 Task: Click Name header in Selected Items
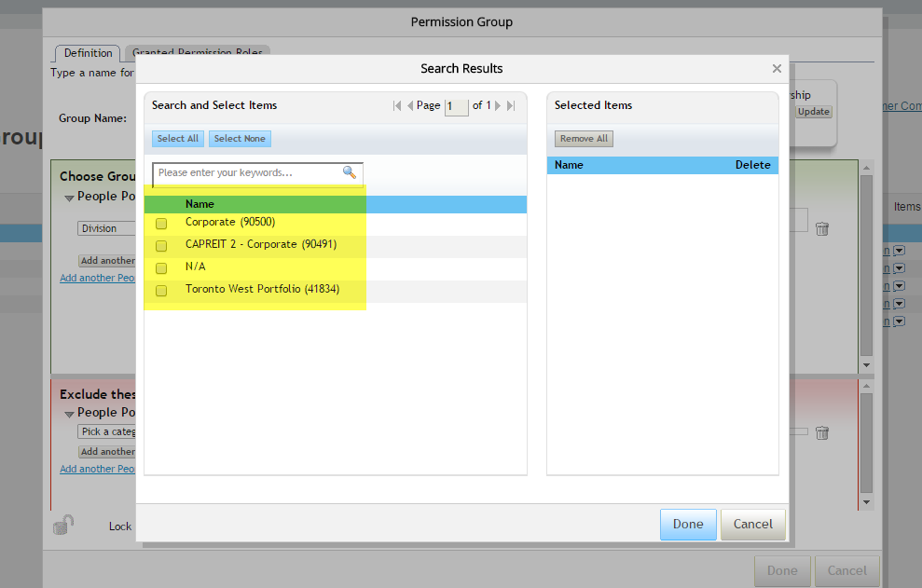(x=570, y=165)
